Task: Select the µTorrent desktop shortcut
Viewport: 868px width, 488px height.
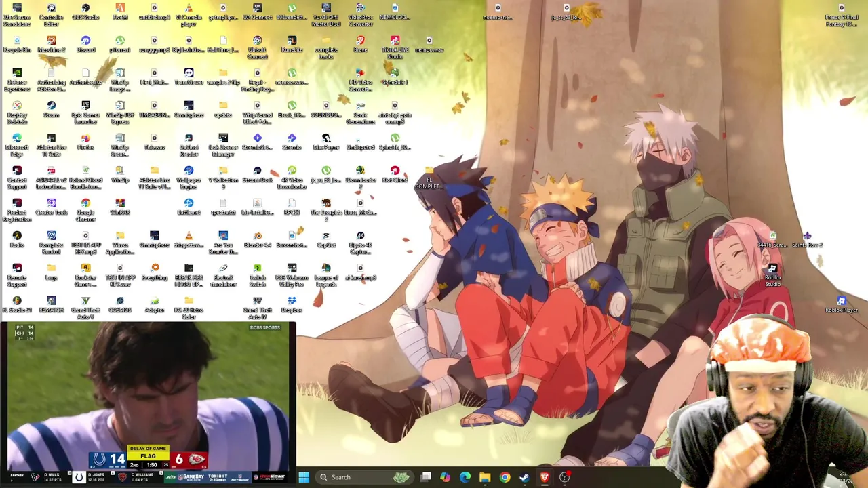Action: click(120, 45)
